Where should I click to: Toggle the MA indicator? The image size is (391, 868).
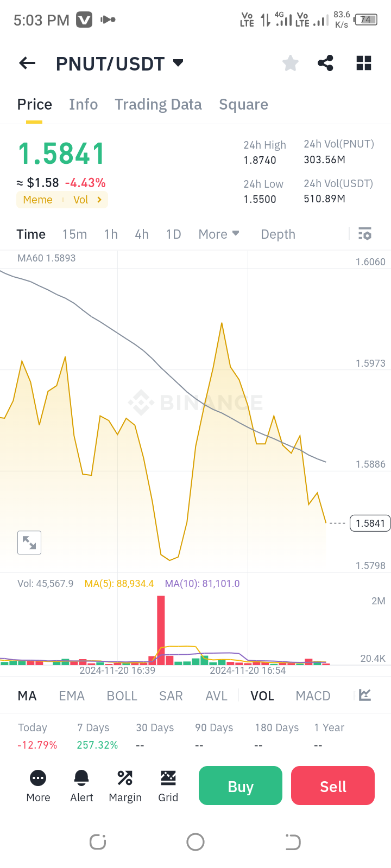point(27,696)
